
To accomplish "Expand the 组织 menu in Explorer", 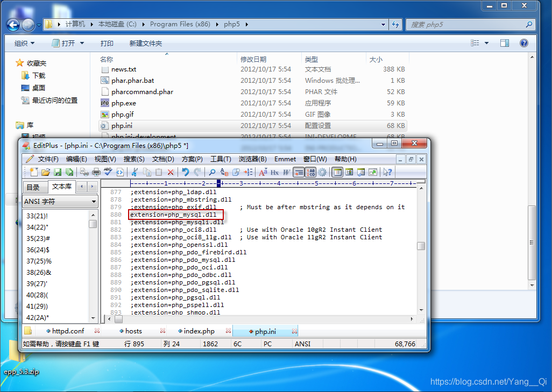I will tap(24, 43).
